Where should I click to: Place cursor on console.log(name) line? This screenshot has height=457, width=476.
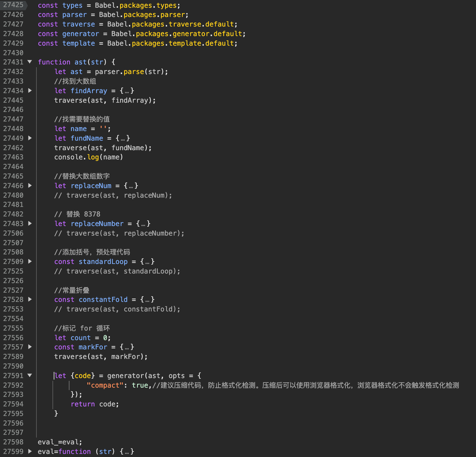89,157
